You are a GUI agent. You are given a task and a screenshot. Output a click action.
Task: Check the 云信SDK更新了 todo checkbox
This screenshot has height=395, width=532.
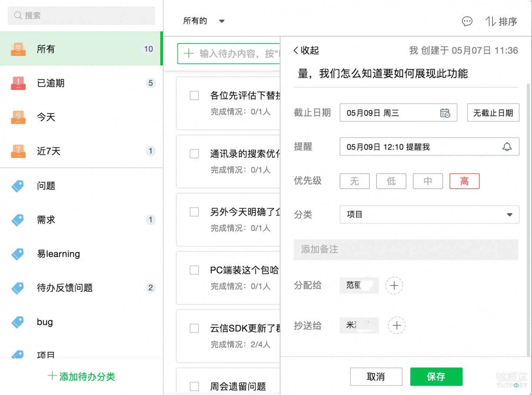tap(194, 328)
